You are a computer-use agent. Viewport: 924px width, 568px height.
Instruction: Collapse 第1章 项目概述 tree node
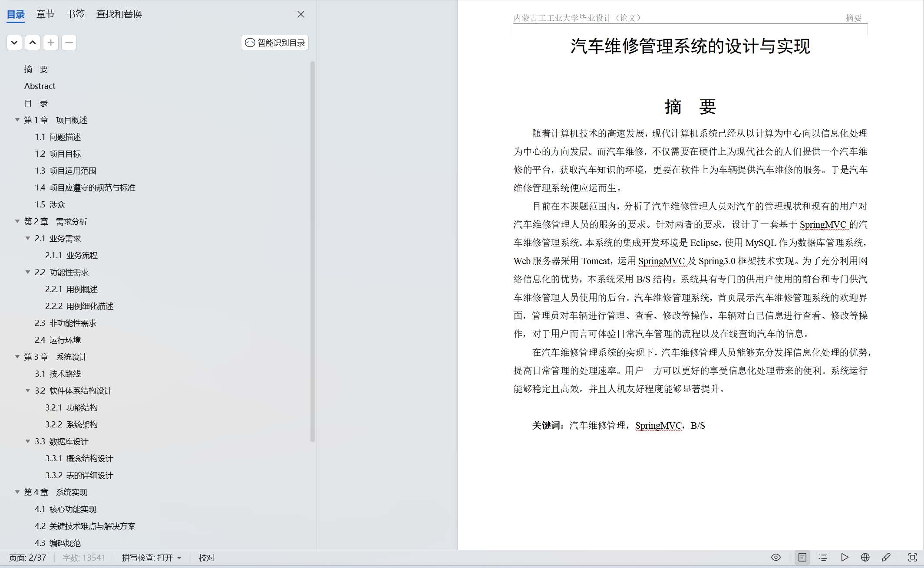17,120
